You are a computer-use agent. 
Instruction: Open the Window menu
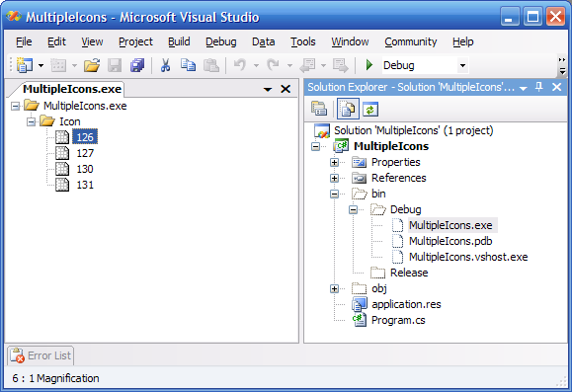tap(350, 41)
